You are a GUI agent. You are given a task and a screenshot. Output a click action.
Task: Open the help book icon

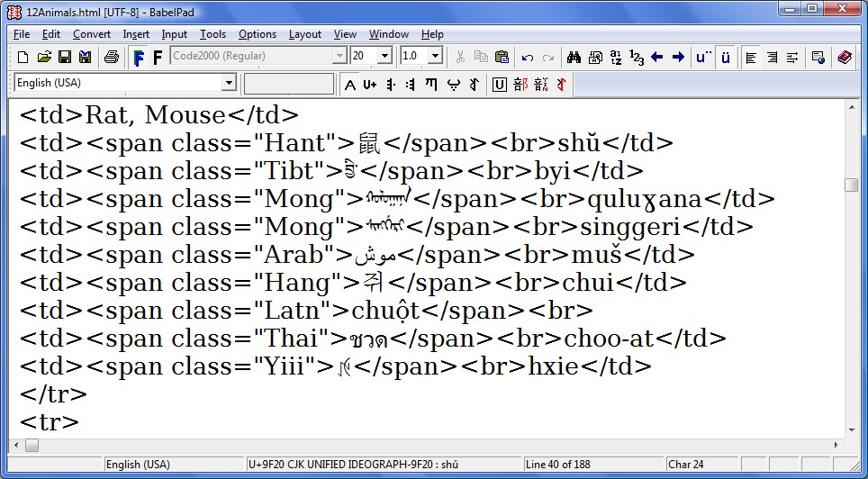click(845, 57)
